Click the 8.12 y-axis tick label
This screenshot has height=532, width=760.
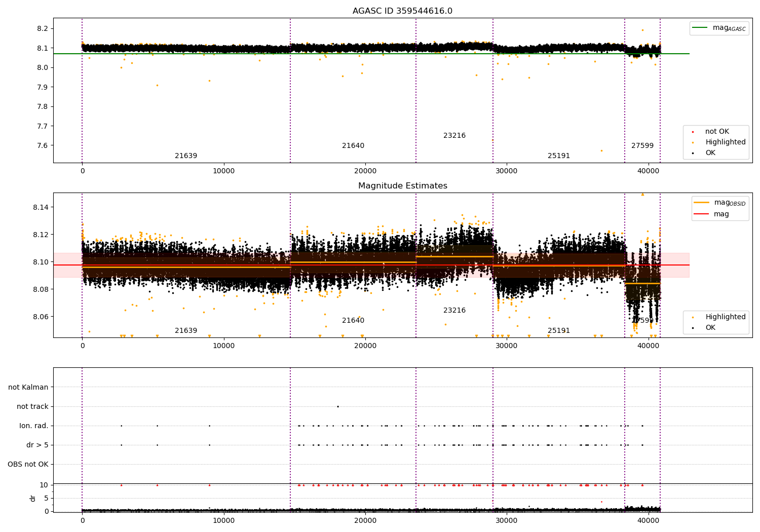coord(41,235)
